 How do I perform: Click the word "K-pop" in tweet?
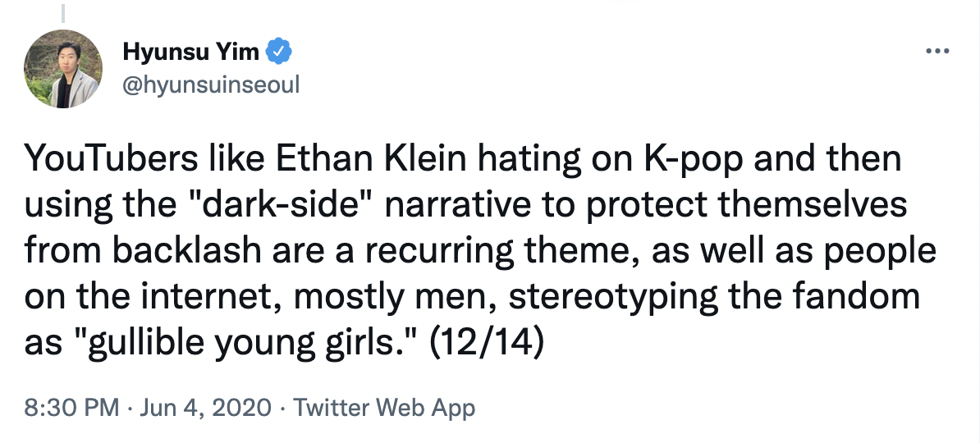[x=693, y=160]
